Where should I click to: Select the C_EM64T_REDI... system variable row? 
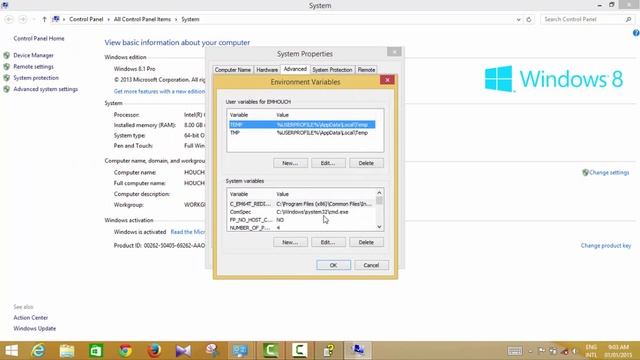(301, 204)
